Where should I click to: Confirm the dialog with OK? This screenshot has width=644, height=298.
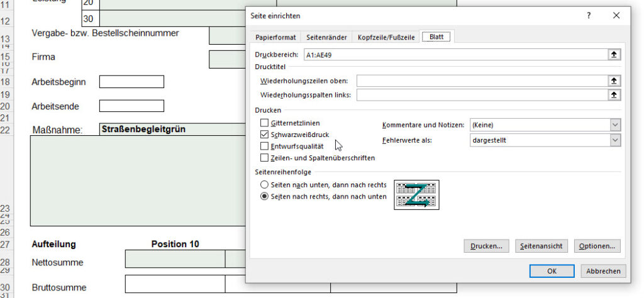(x=552, y=271)
